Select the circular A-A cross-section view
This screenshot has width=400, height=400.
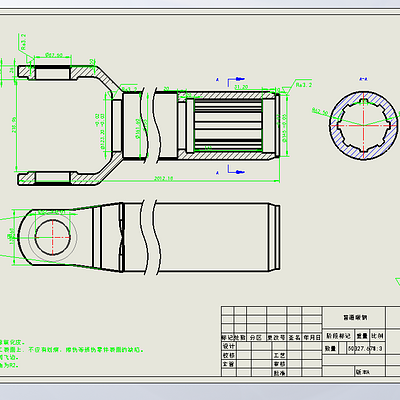pos(364,125)
